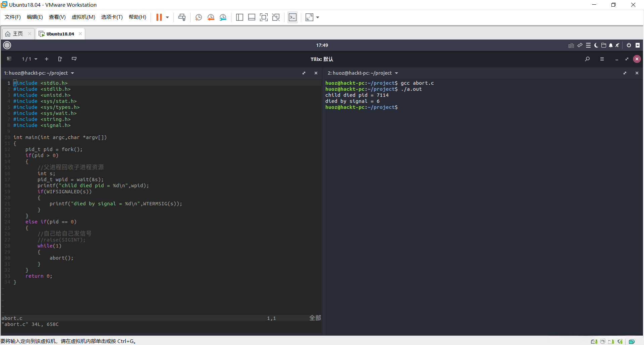Viewport: 644px width, 345px height.
Task: Click the VMware console view icon
Action: [x=292, y=17]
